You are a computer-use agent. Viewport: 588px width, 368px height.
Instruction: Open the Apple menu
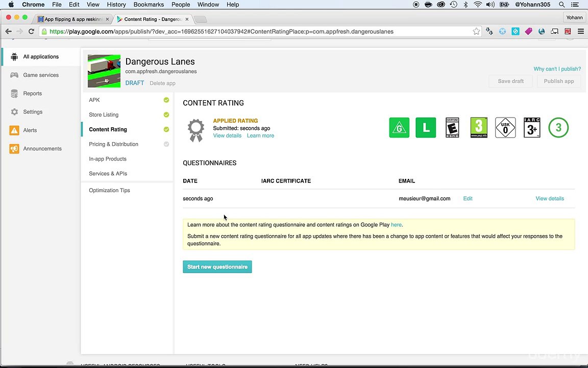(11, 5)
